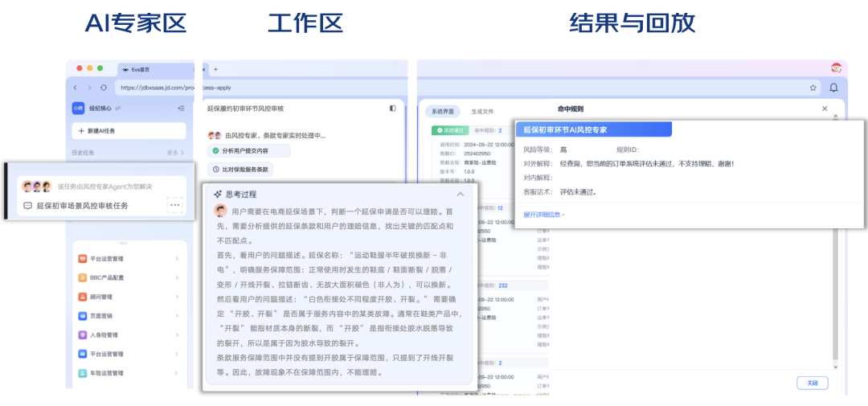The height and width of the screenshot is (406, 868).
Task: Click the switch arrows beside 经纪核心
Action: tap(118, 109)
